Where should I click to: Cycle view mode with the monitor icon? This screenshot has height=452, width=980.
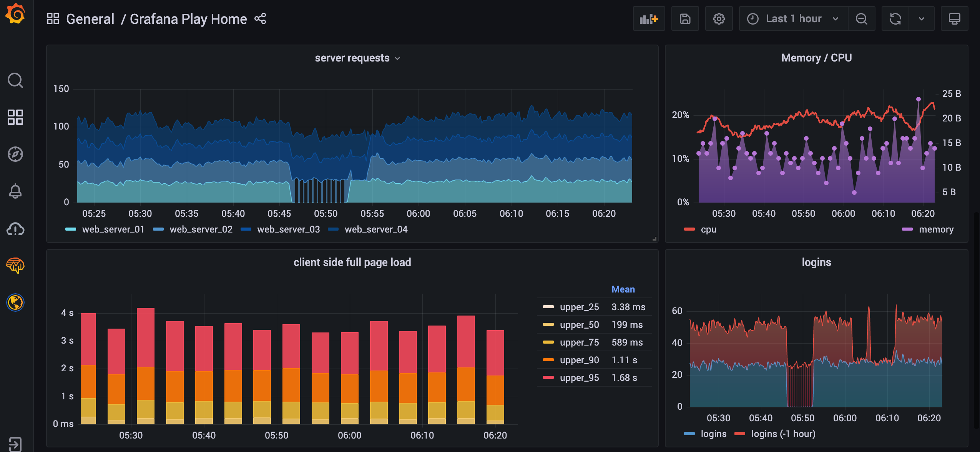[954, 19]
